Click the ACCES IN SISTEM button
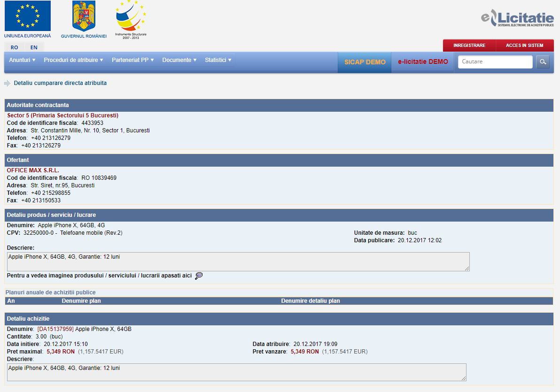 click(525, 46)
